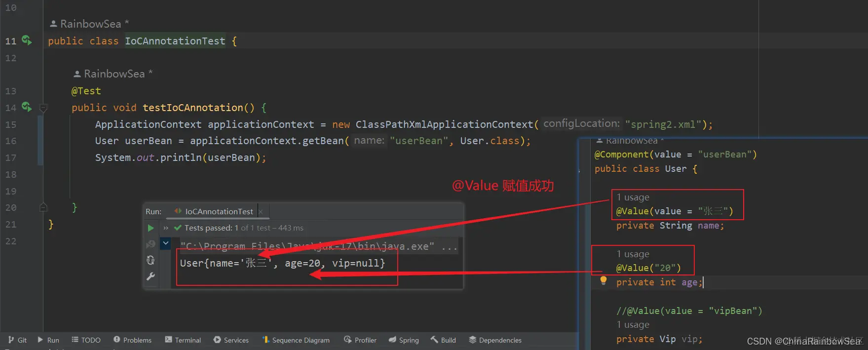Viewport: 868px width, 350px height.
Task: Toggle the auto-test rerun icon in Run panel
Action: (151, 260)
